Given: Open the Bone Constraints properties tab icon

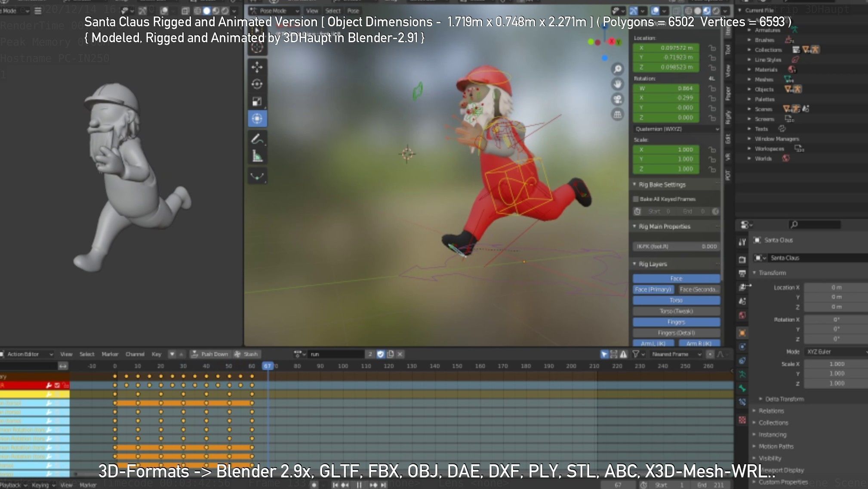Looking at the screenshot, I should (742, 402).
